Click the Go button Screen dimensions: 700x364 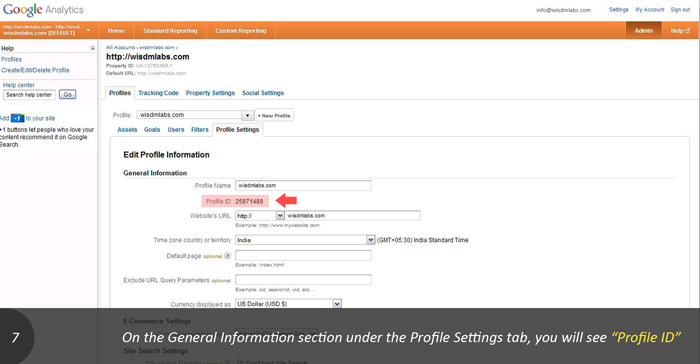(x=67, y=95)
